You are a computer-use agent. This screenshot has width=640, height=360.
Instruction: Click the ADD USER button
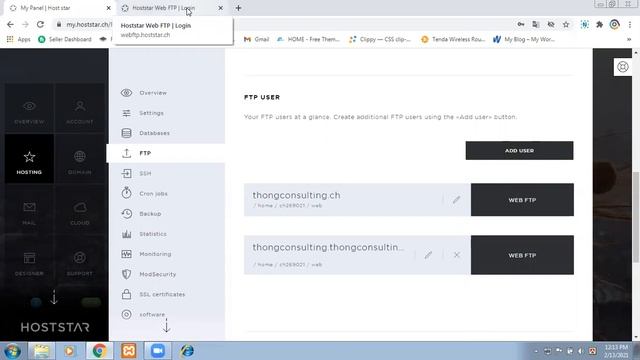tap(519, 151)
